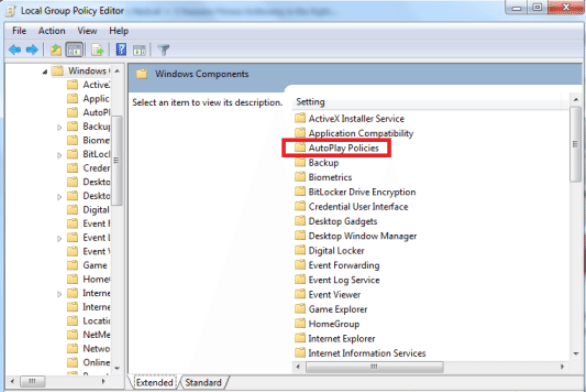Click Credential User Interface folder icon
The height and width of the screenshot is (392, 586).
(300, 206)
